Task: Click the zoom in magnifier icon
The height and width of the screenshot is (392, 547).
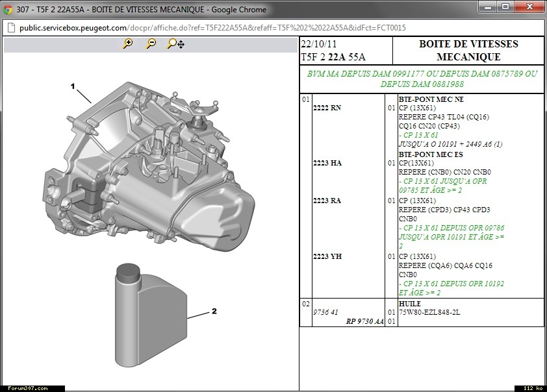Action: click(x=128, y=44)
